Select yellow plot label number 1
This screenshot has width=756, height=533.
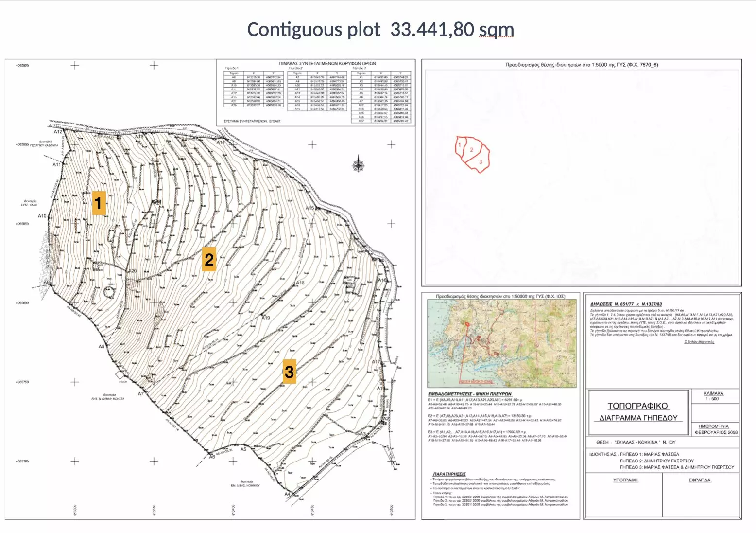pyautogui.click(x=99, y=203)
